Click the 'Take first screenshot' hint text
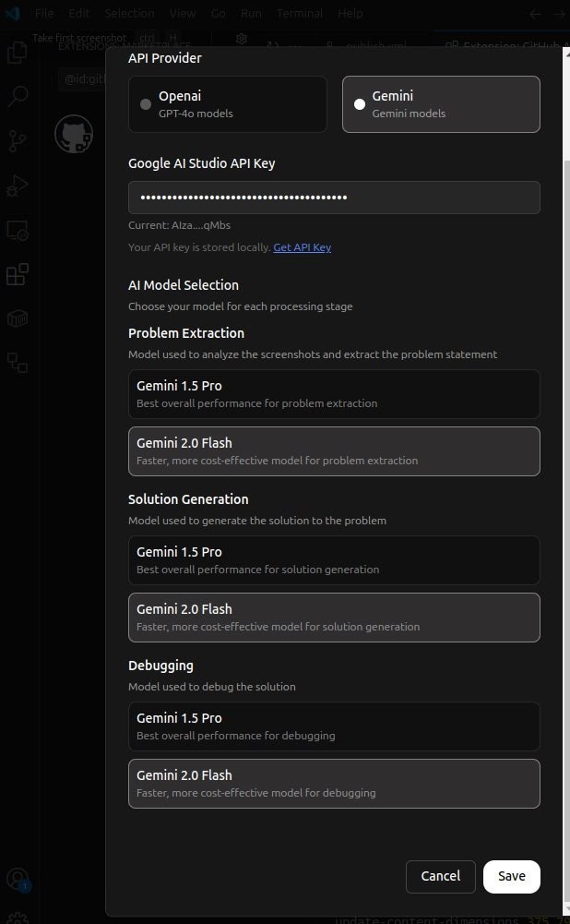This screenshot has height=924, width=570. coord(79,38)
